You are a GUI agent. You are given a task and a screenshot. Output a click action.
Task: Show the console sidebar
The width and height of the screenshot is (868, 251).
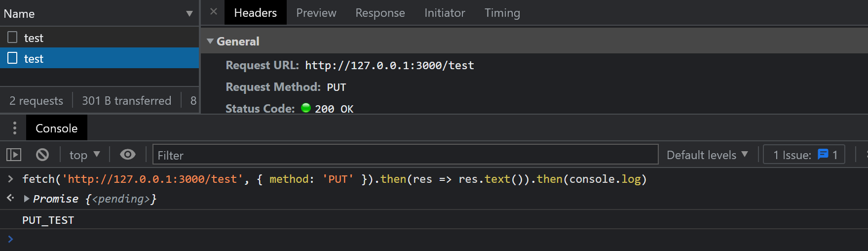tap(14, 155)
